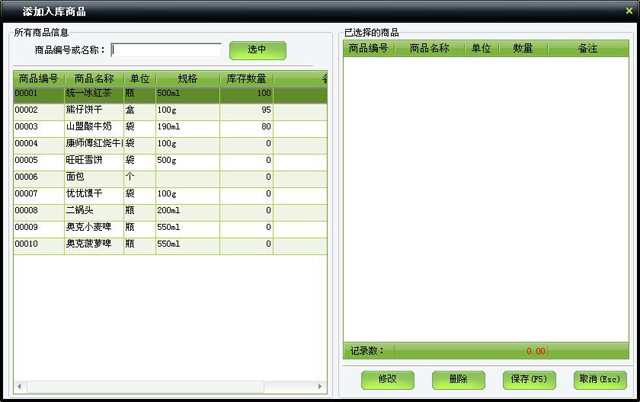Close the 添加入库商品 dialog window

click(x=628, y=10)
